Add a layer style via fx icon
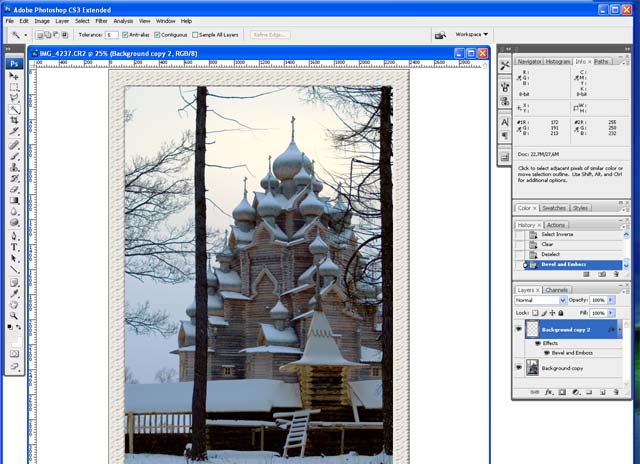 click(x=549, y=393)
